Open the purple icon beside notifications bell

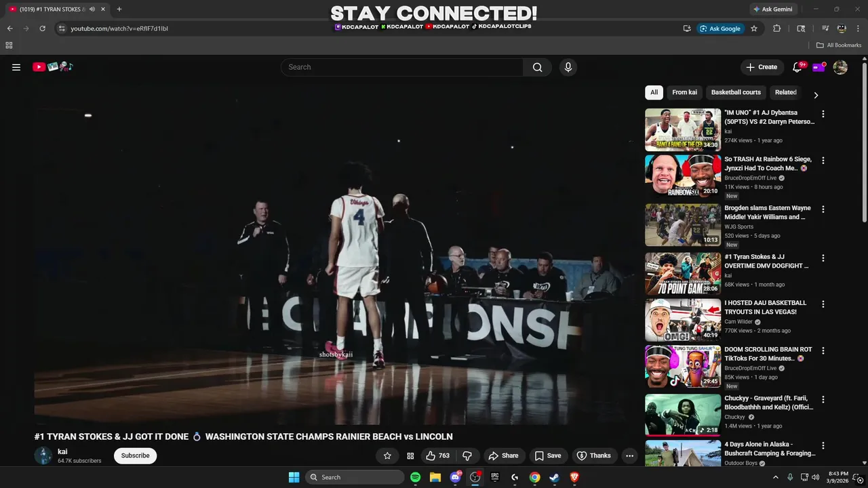pyautogui.click(x=818, y=67)
